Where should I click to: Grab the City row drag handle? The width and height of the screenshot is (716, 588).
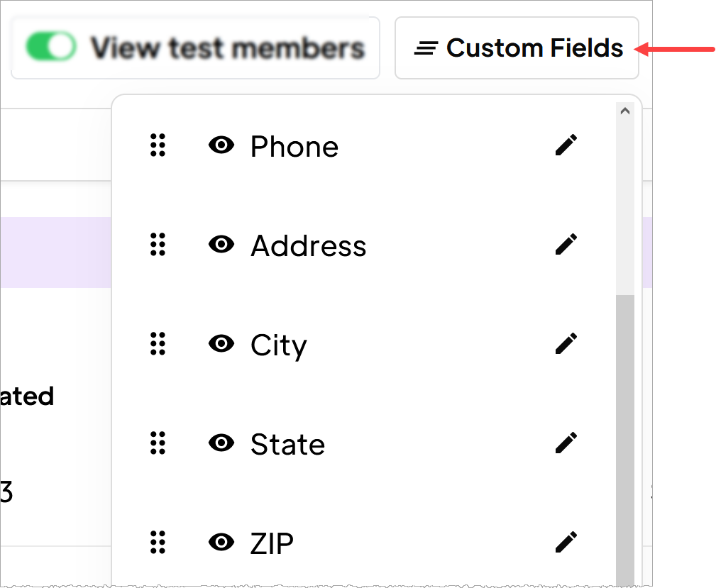[x=158, y=343]
